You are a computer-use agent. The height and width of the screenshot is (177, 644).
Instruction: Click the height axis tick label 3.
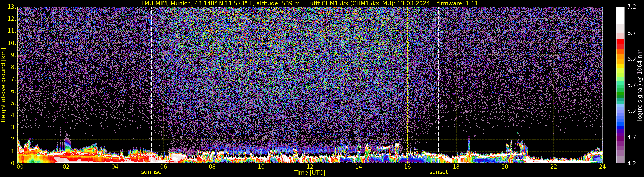13,127
